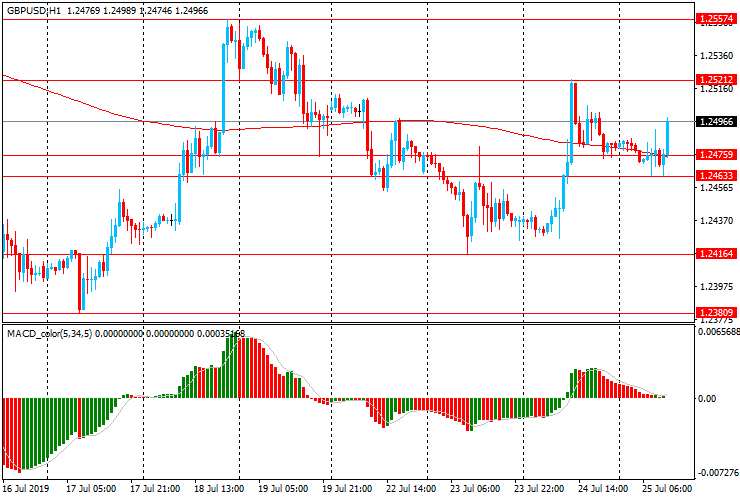
Task: Click the 23 Jul 22:00 time label
Action: click(x=539, y=488)
